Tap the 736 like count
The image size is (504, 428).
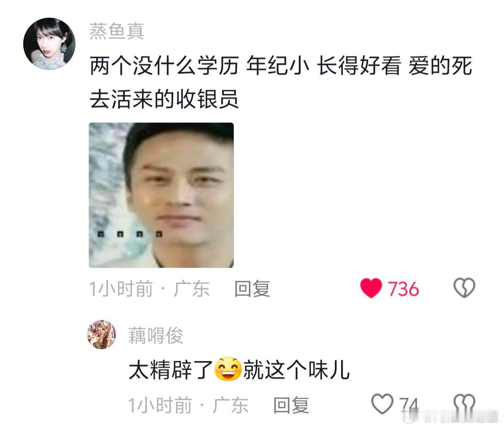coord(403,289)
